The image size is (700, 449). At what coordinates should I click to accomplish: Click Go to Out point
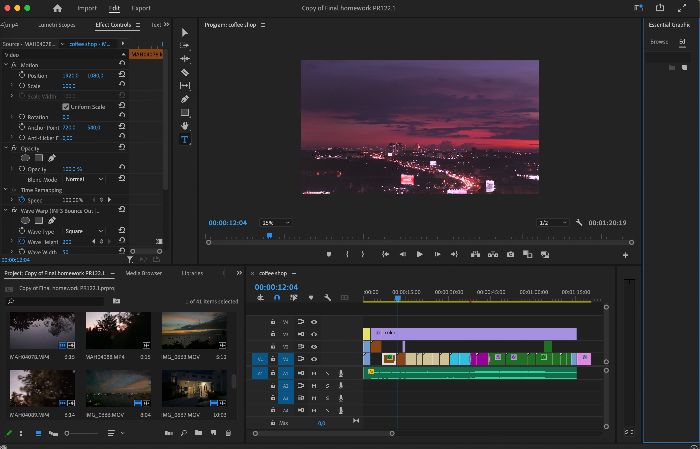coord(454,254)
